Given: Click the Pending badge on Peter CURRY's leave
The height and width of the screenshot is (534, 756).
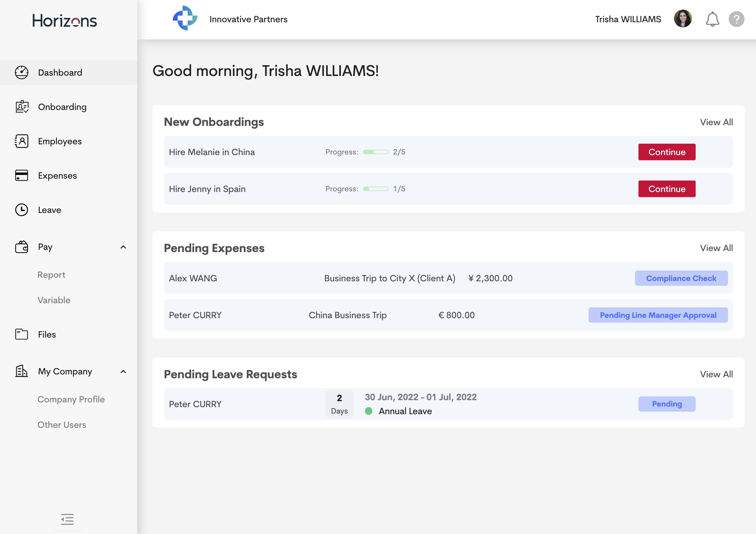Looking at the screenshot, I should [x=666, y=404].
